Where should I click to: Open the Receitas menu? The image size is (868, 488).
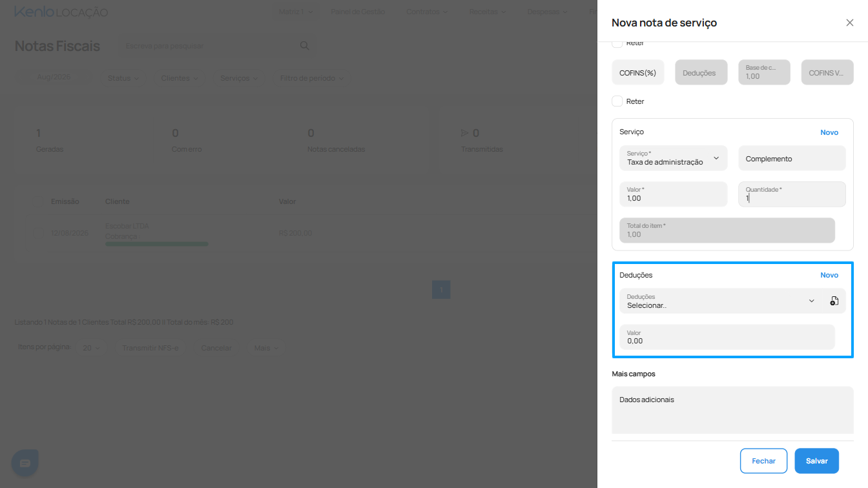pyautogui.click(x=488, y=12)
